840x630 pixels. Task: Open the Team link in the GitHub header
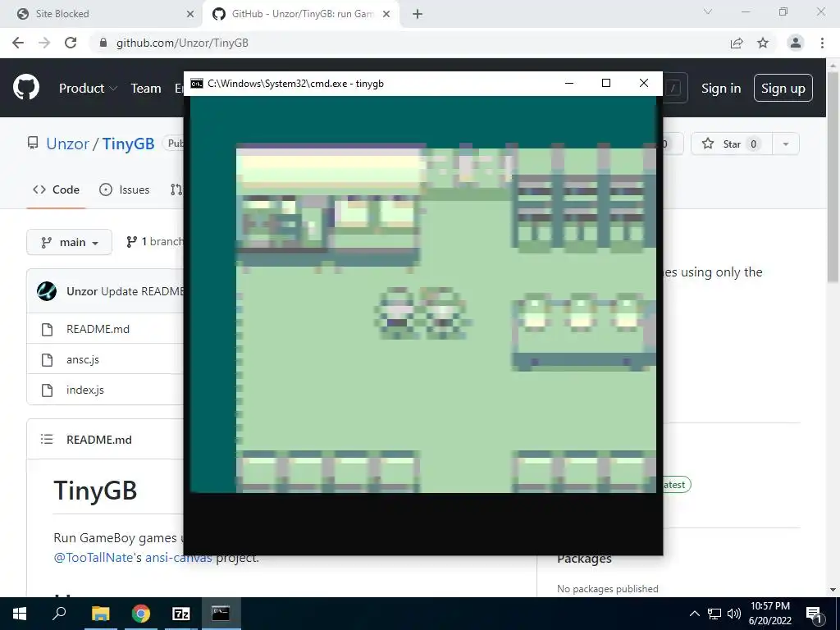coord(146,88)
